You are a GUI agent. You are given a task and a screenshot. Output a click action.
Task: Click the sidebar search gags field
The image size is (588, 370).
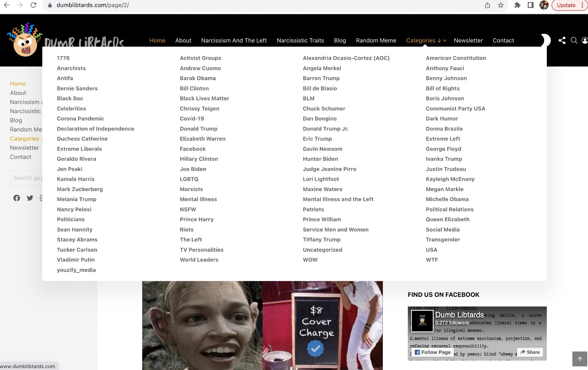(26, 178)
